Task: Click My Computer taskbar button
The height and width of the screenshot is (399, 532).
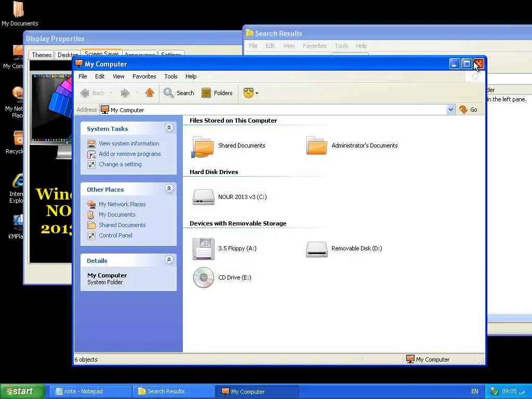Action: pyautogui.click(x=257, y=392)
